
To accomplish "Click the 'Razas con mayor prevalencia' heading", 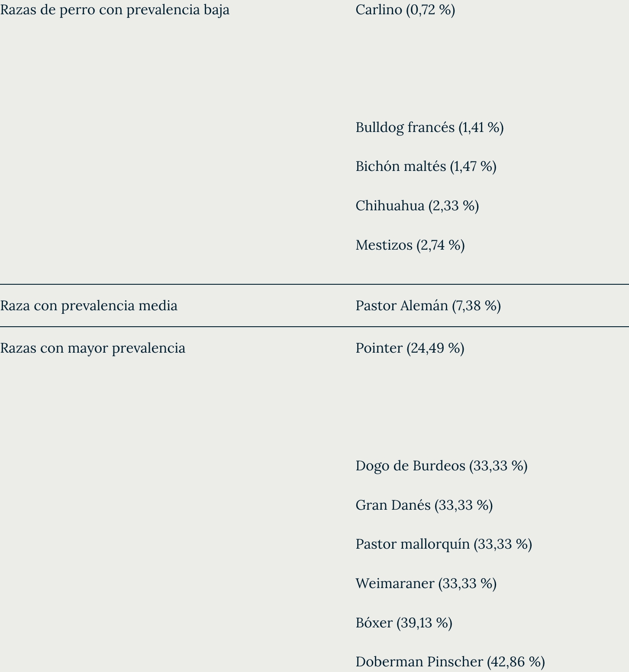I will coord(93,348).
